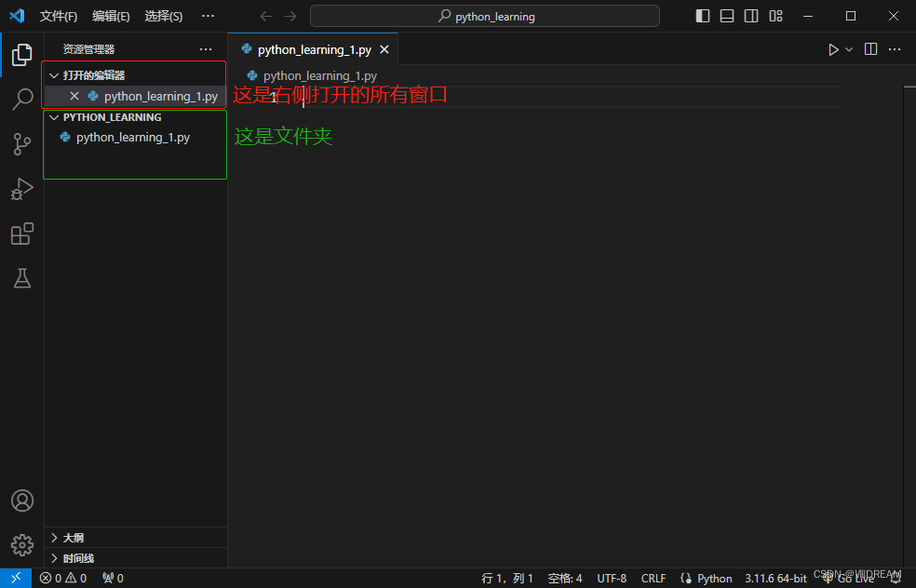
Task: Click the VS Code logo icon
Action: [17, 16]
